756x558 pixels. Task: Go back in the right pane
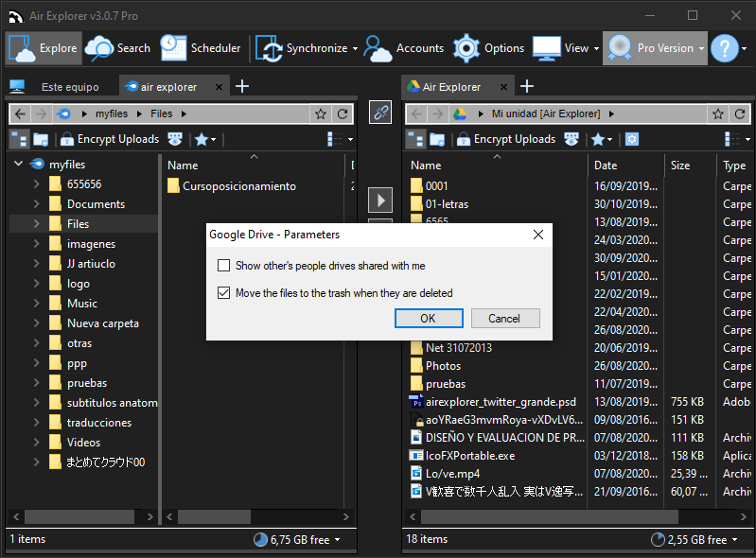pos(417,113)
